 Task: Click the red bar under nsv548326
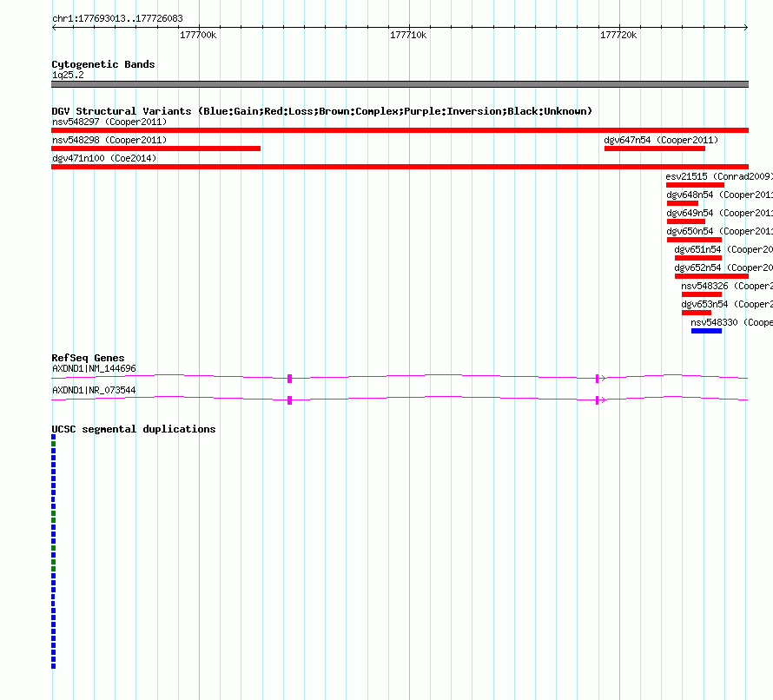[x=702, y=294]
